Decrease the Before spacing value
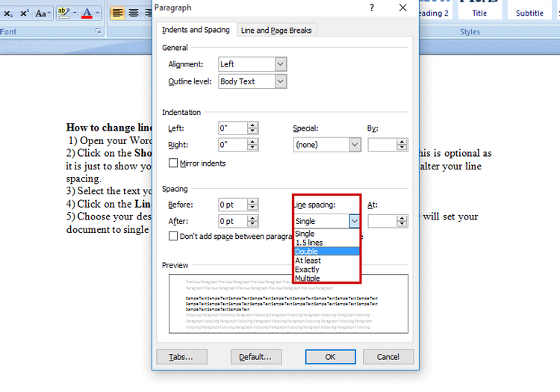Viewport: 560px width, 392px height. point(252,208)
